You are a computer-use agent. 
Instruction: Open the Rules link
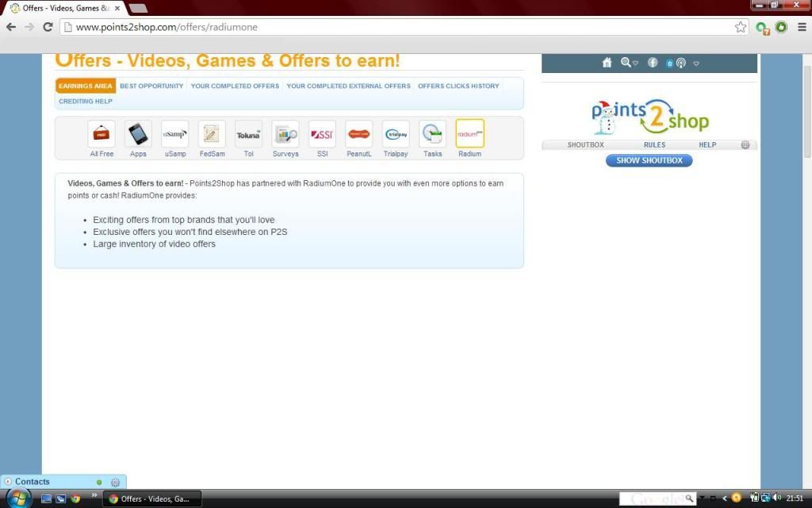pyautogui.click(x=654, y=144)
